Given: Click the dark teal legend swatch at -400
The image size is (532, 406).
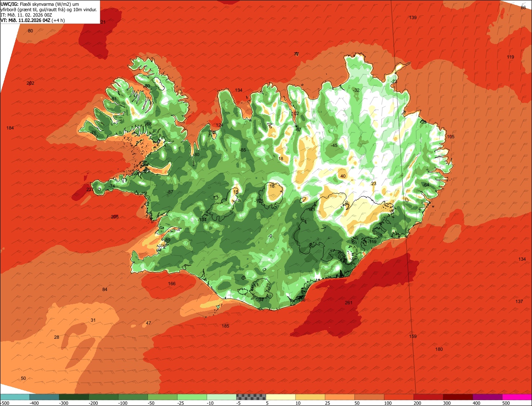Looking at the screenshot, I should [x=44, y=396].
